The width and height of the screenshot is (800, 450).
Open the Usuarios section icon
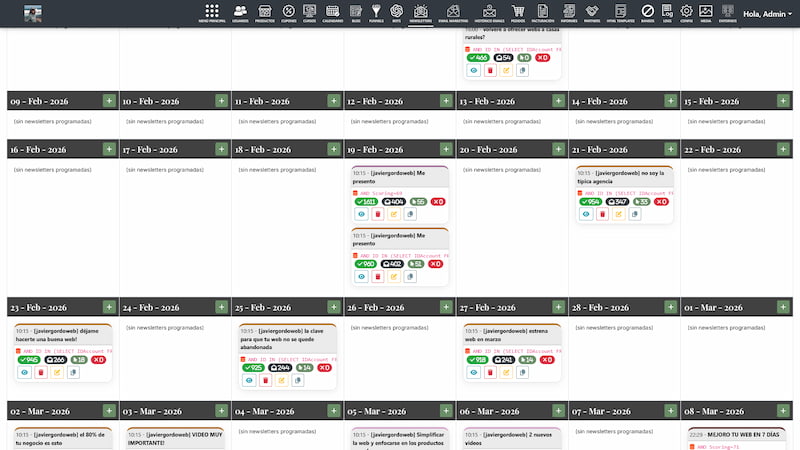240,12
